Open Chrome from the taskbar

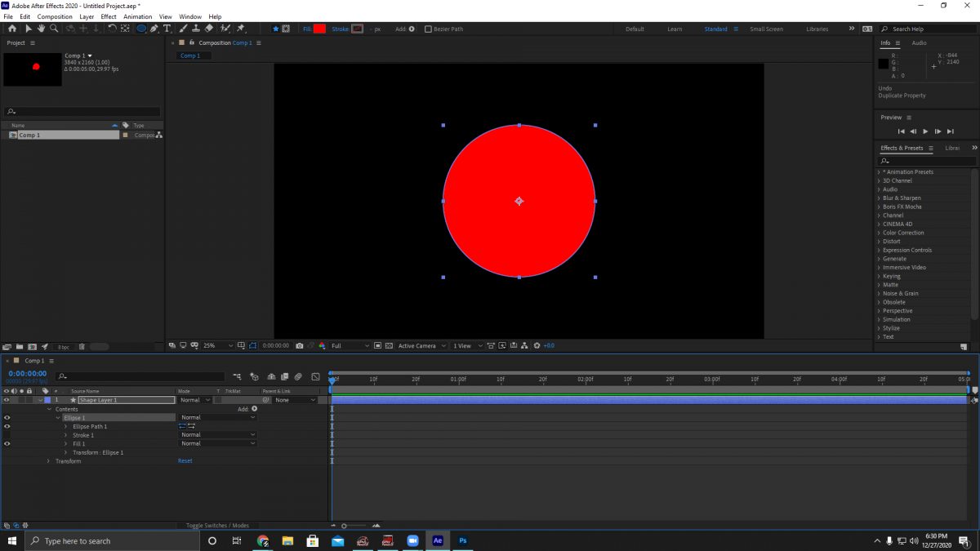click(x=263, y=540)
